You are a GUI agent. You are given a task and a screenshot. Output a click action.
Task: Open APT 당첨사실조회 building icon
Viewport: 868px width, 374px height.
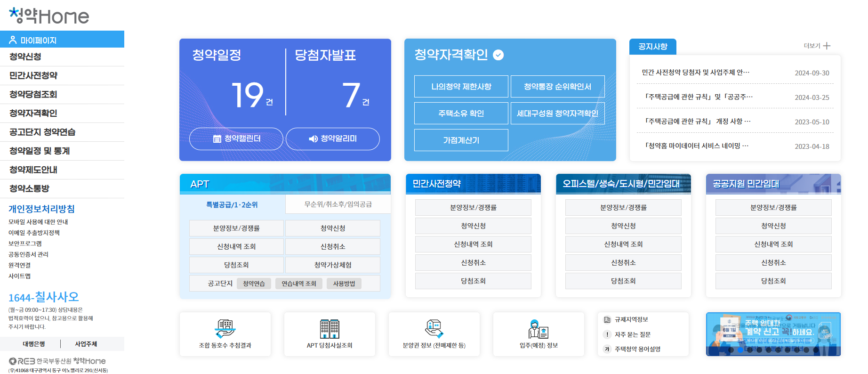point(330,329)
